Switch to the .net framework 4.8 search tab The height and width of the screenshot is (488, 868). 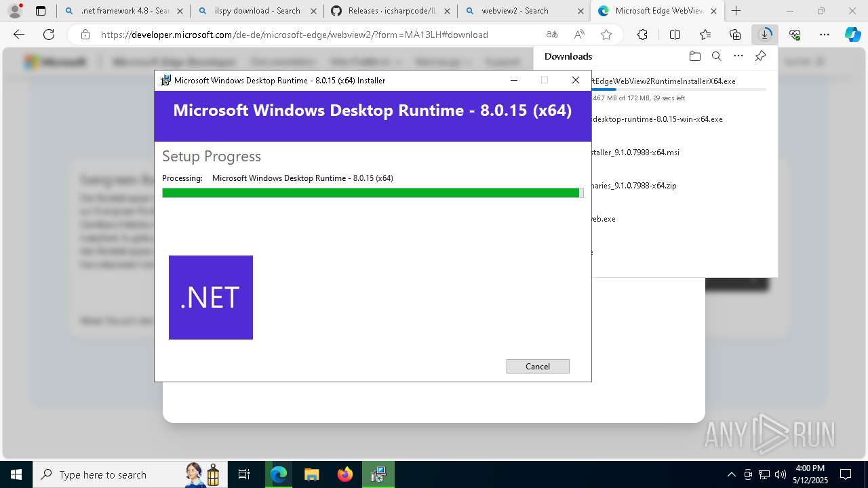[117, 11]
